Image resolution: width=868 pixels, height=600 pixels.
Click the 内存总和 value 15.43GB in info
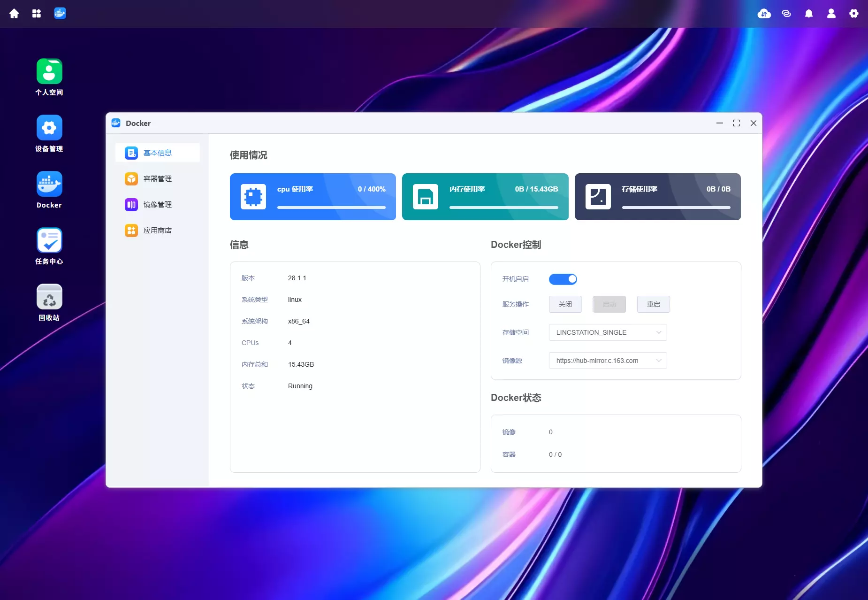pos(301,364)
